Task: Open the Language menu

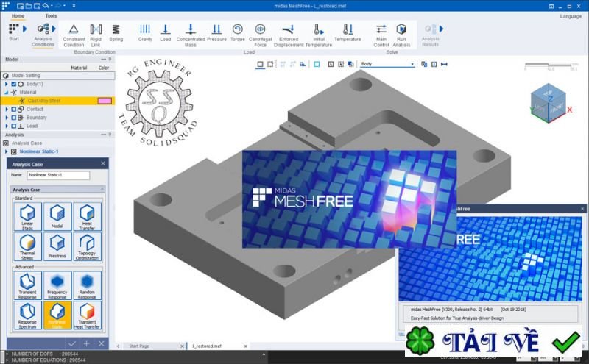Action: pos(571,16)
